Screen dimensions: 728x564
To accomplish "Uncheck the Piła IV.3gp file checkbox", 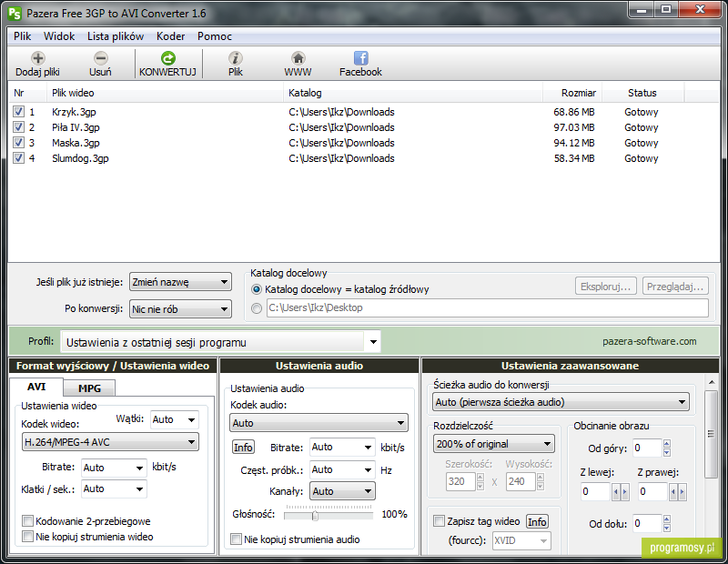I will click(18, 126).
